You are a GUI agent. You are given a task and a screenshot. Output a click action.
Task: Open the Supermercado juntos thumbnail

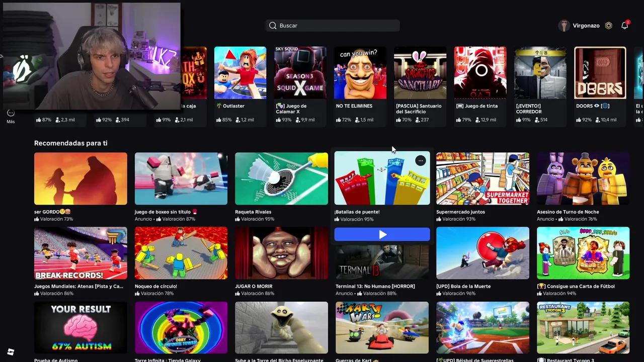click(482, 178)
